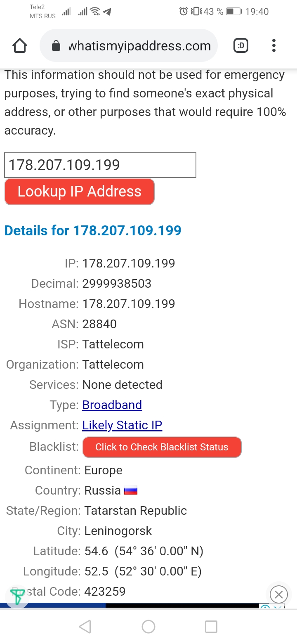297x644 pixels.
Task: Click to Check Blacklist Status button
Action: 162,447
